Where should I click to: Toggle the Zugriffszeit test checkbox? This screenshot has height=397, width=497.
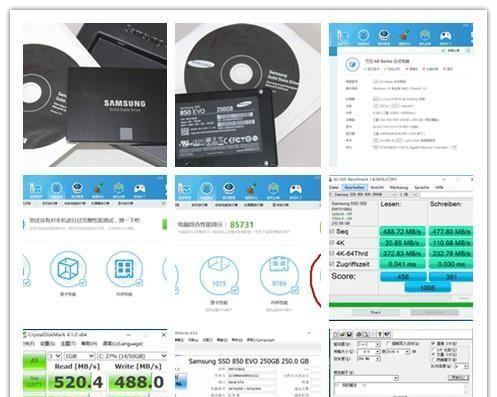click(x=332, y=264)
